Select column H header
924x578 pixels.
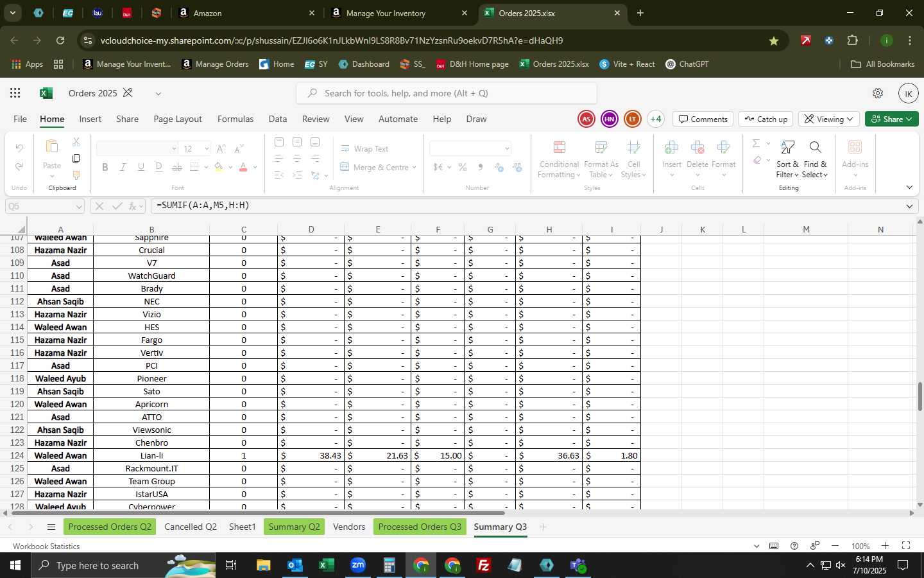[x=549, y=229]
